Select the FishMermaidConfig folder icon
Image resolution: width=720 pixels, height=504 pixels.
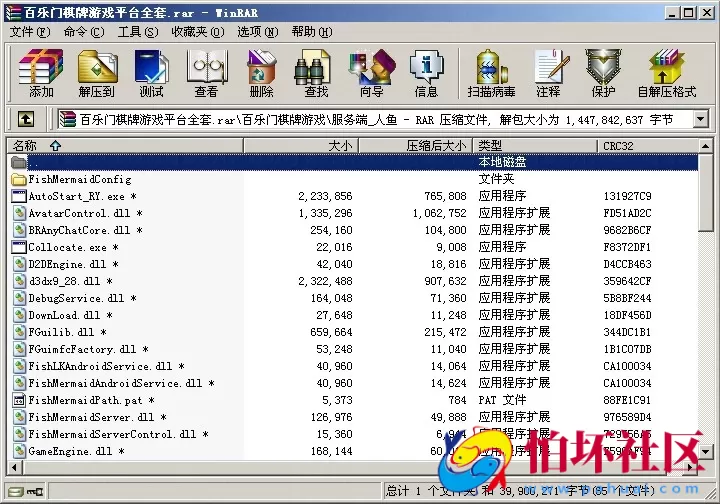point(18,179)
